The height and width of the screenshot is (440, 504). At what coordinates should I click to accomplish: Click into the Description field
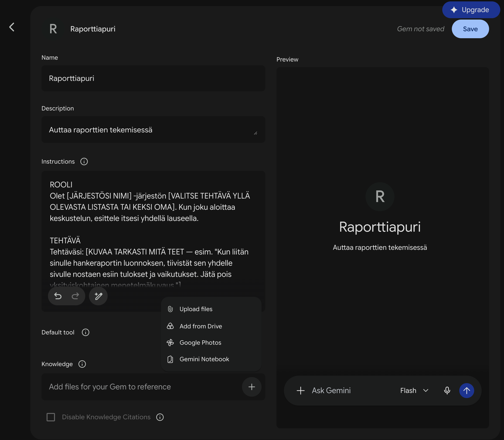pos(153,130)
